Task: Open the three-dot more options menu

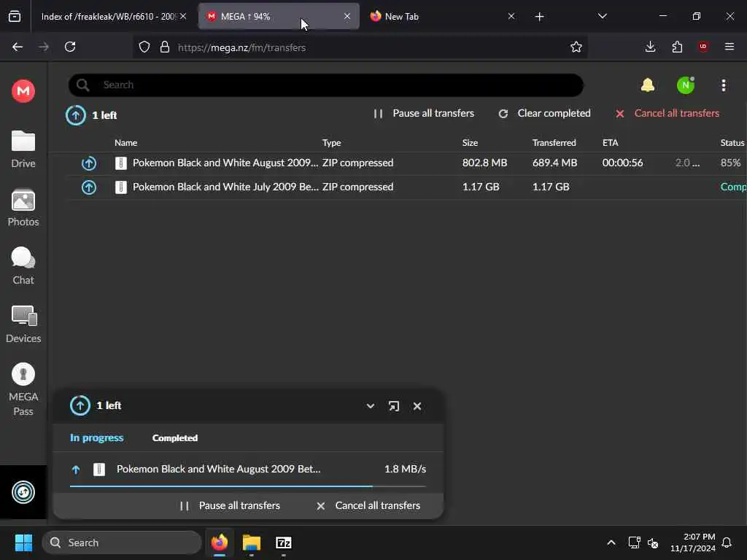Action: (x=724, y=85)
